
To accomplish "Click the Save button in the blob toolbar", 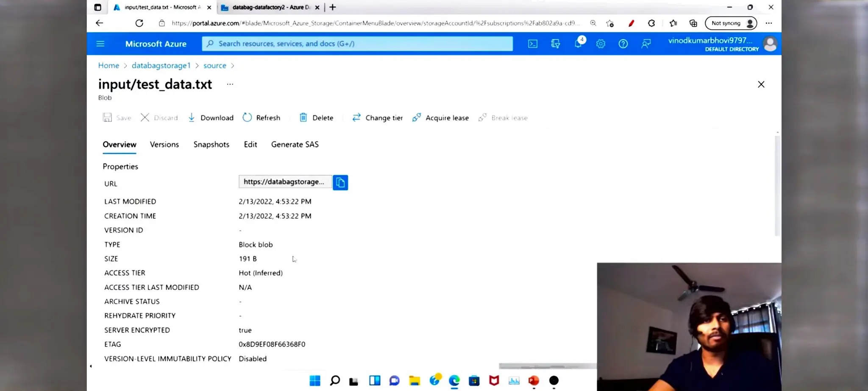I will pyautogui.click(x=117, y=118).
